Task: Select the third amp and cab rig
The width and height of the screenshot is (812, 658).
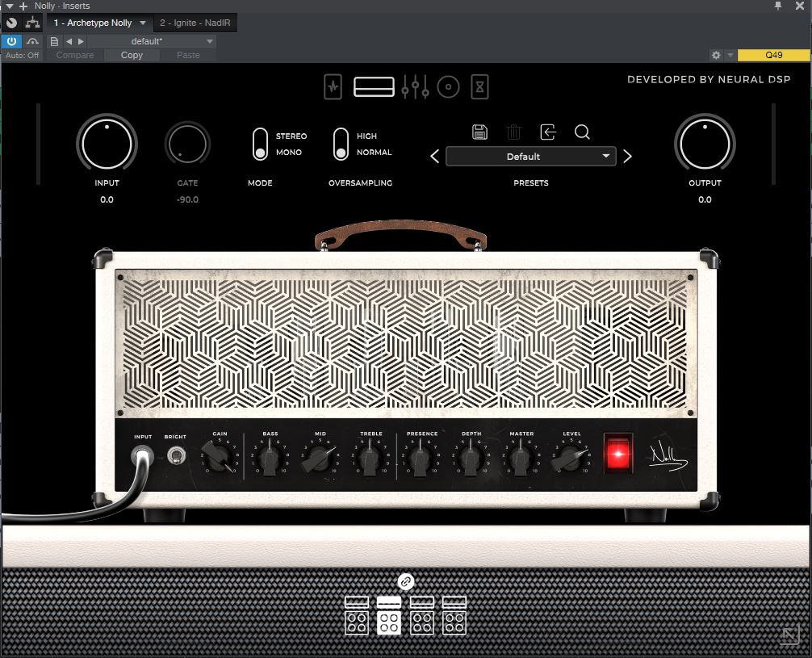Action: [422, 615]
